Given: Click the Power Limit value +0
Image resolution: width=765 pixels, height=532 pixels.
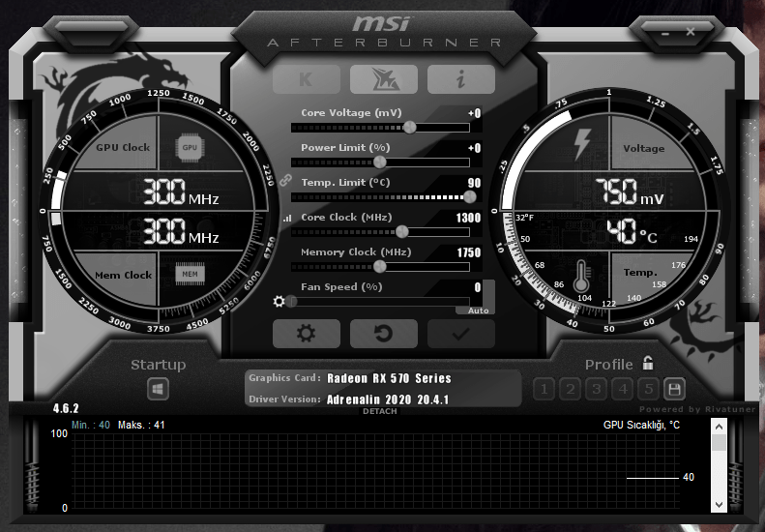Looking at the screenshot, I should [474, 148].
